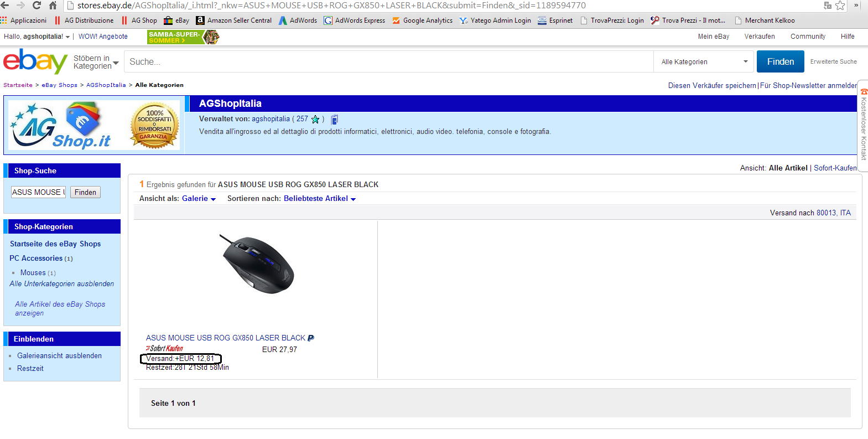Click the translate page icon in address bar
Viewport: 868px width, 439px height.
[x=828, y=6]
